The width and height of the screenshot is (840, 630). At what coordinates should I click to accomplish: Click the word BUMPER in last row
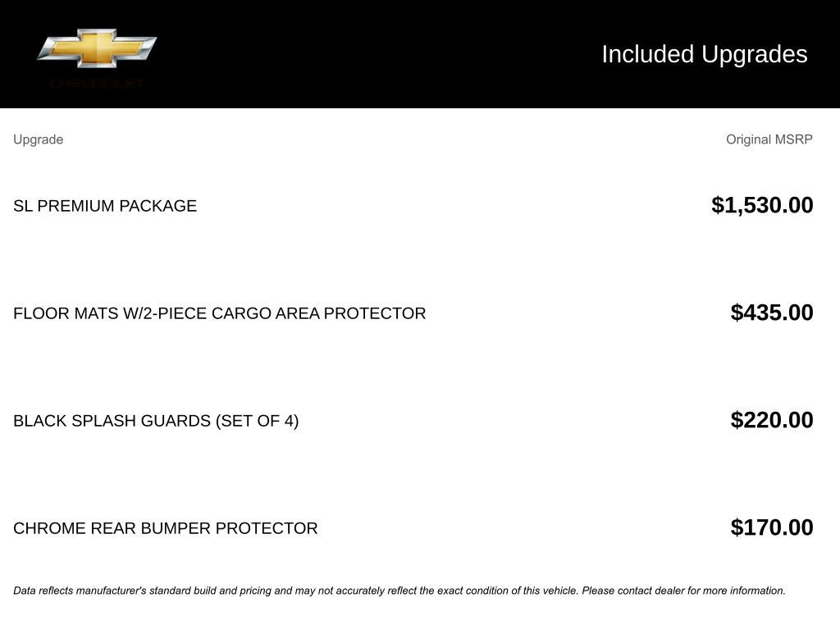pyautogui.click(x=176, y=528)
